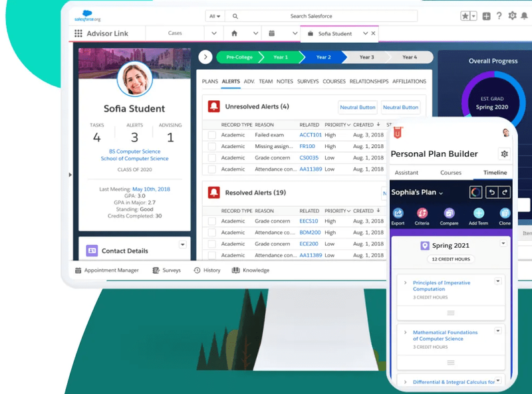This screenshot has width=532, height=394.
Task: Click the progress ring icon in Sophia's Plan
Action: [475, 192]
